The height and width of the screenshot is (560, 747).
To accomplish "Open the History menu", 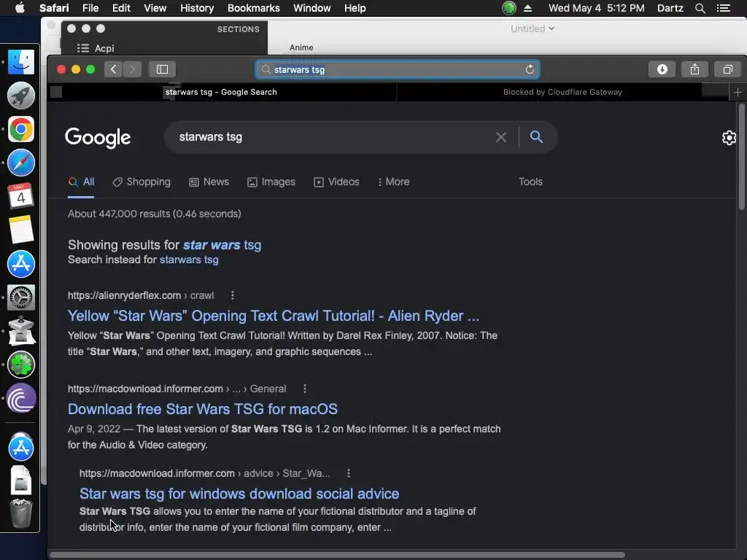I will [197, 8].
